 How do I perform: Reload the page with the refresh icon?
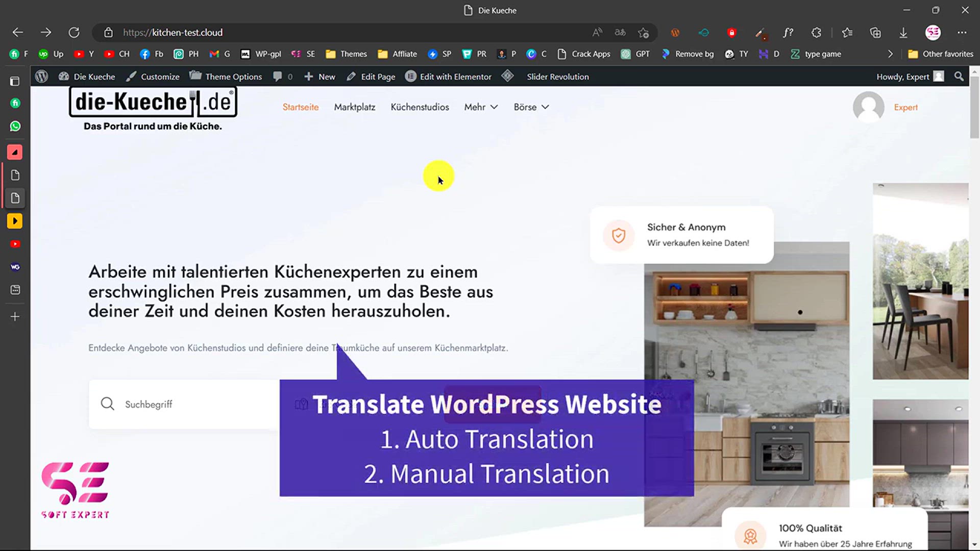[x=74, y=33]
